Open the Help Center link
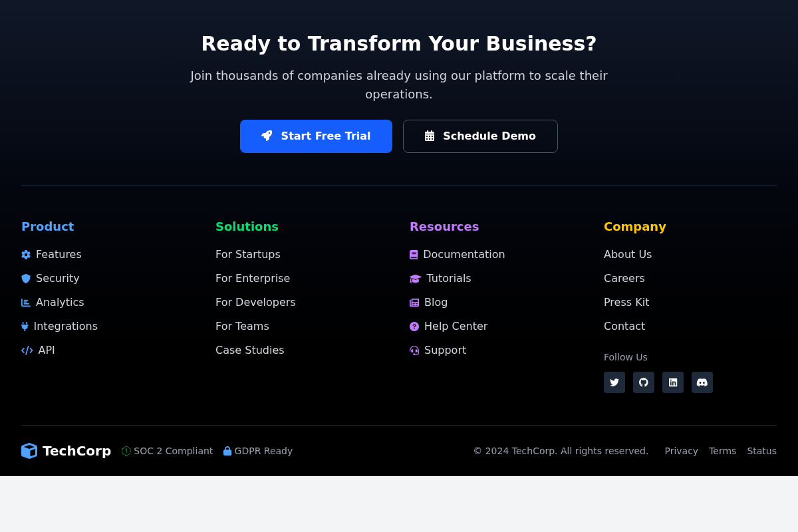798x532 pixels. pos(449,327)
